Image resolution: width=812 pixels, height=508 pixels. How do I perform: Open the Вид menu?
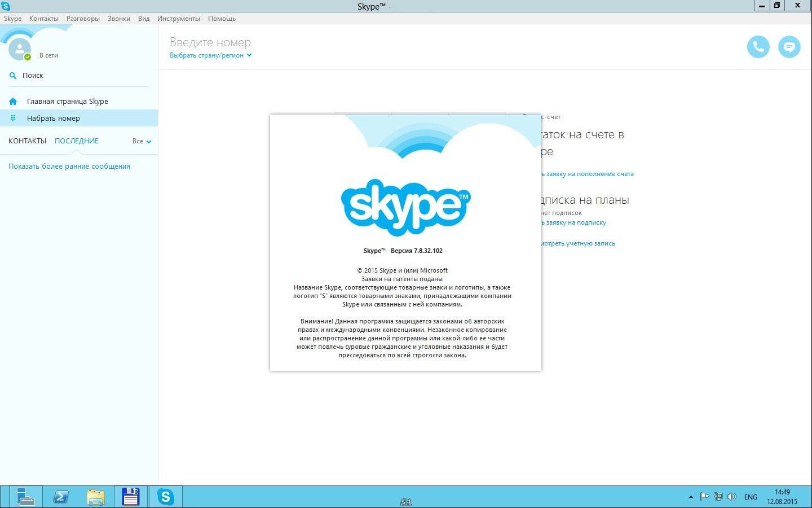tap(144, 19)
